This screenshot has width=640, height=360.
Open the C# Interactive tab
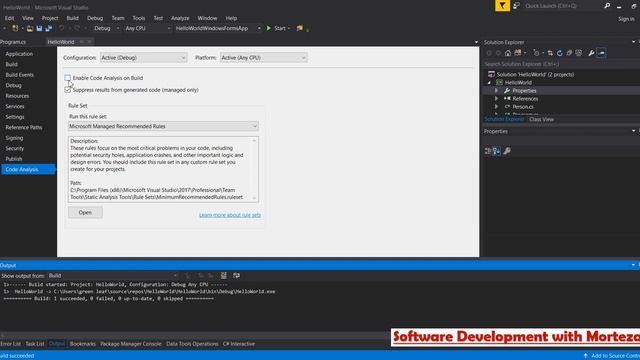click(239, 344)
